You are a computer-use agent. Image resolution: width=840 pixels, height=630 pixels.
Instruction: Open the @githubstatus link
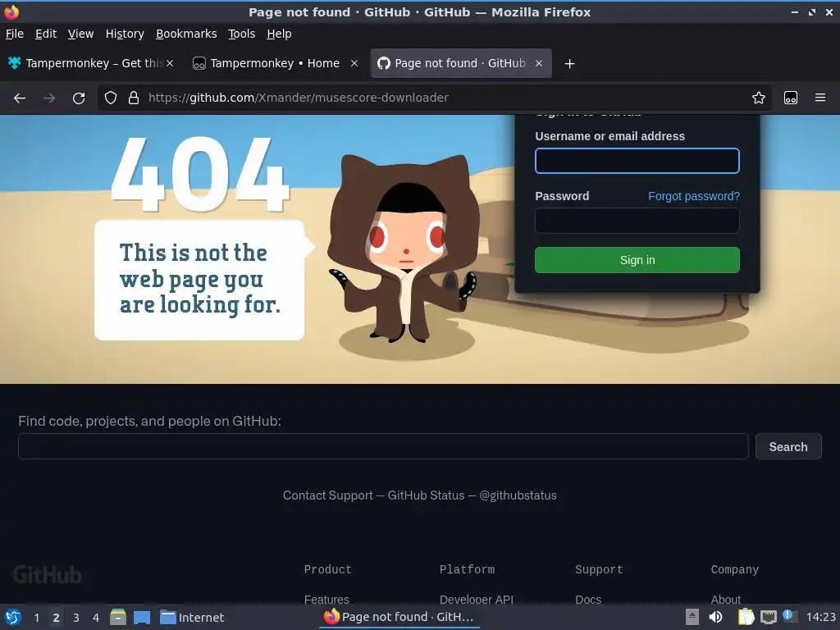tap(518, 495)
